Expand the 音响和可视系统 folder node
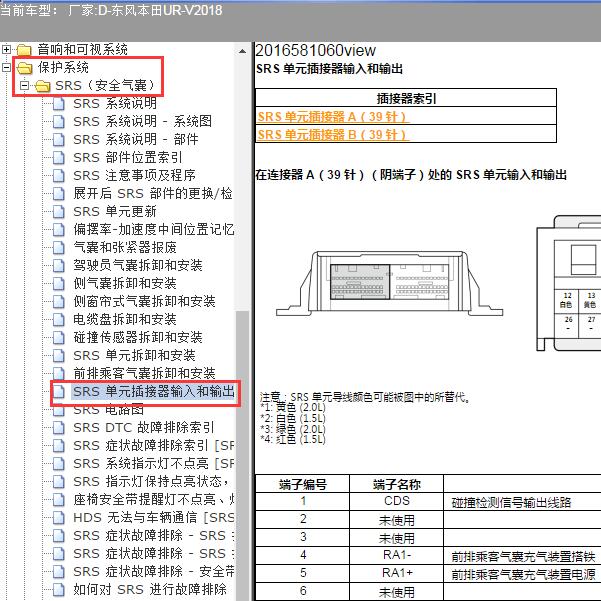This screenshot has height=601, width=601. point(7,49)
